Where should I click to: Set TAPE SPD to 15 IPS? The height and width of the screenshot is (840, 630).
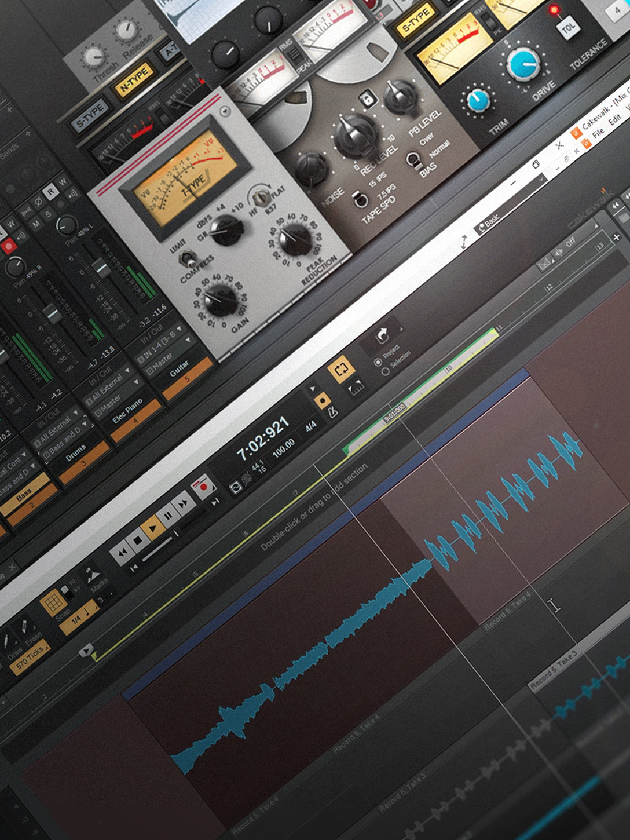(361, 198)
